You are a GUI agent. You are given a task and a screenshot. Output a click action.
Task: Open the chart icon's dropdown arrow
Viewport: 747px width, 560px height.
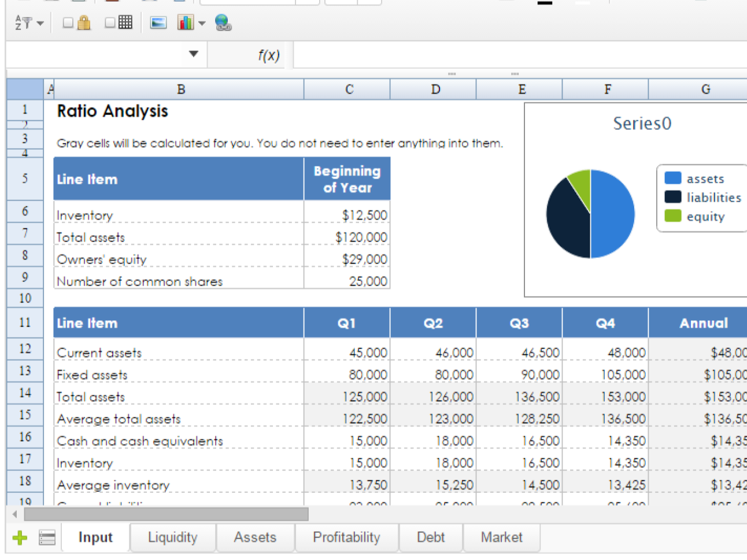tap(201, 22)
